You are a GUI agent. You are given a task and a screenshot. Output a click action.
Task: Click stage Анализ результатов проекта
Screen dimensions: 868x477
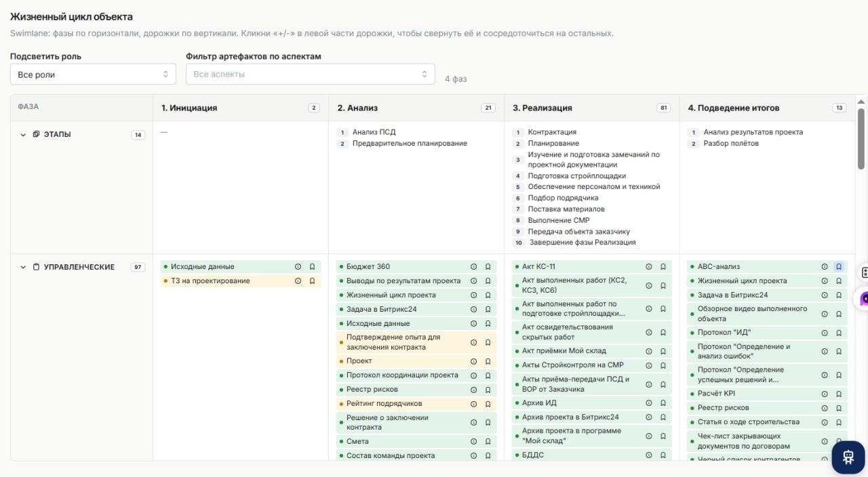(753, 132)
